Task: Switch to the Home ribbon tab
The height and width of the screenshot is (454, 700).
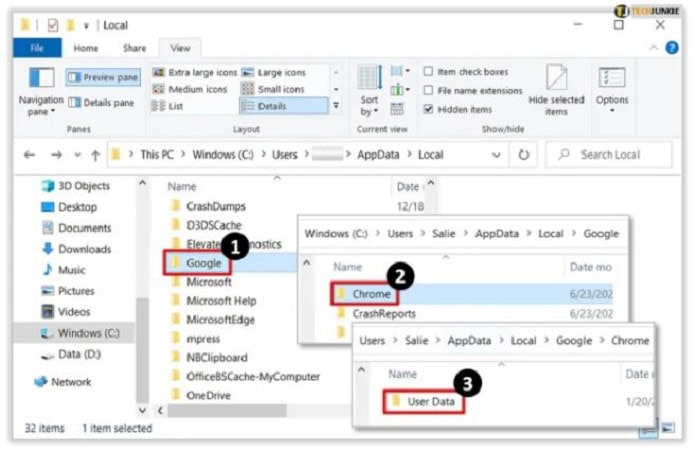Action: click(86, 48)
